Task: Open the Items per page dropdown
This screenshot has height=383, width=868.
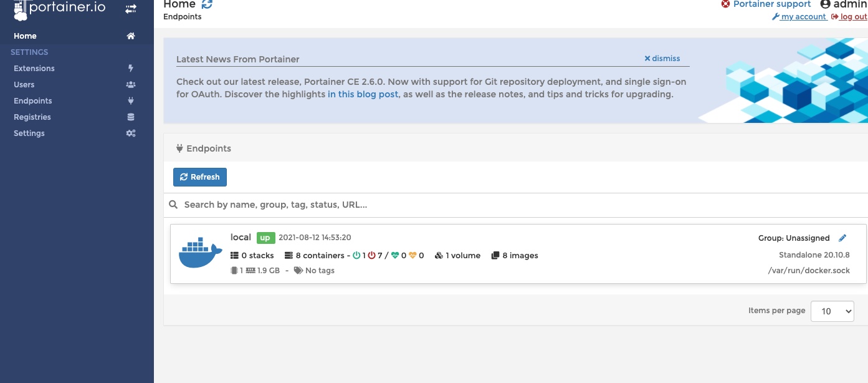Action: (832, 311)
